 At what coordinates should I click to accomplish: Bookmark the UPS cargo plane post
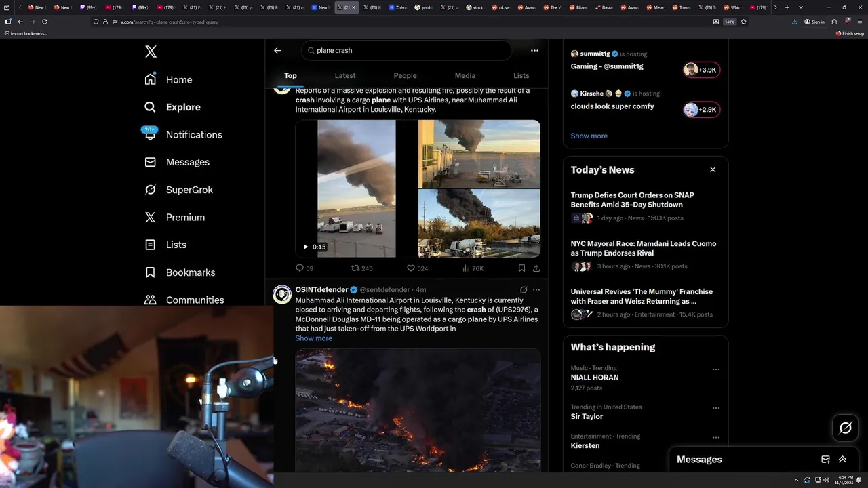tap(521, 268)
